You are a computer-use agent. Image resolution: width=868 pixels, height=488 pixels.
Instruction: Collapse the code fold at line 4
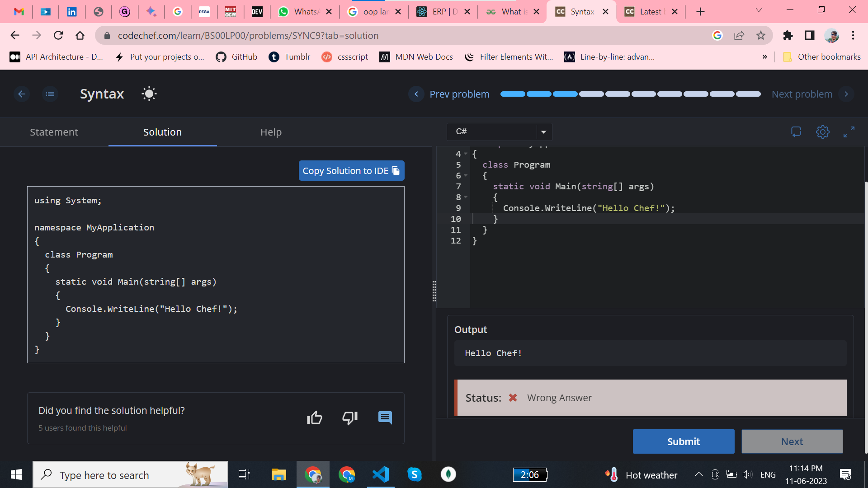tap(466, 154)
